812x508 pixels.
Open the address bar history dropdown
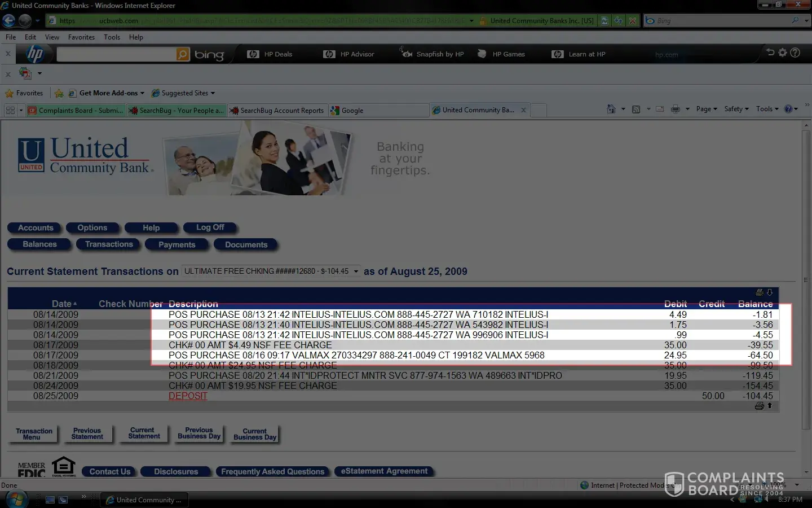click(x=471, y=21)
